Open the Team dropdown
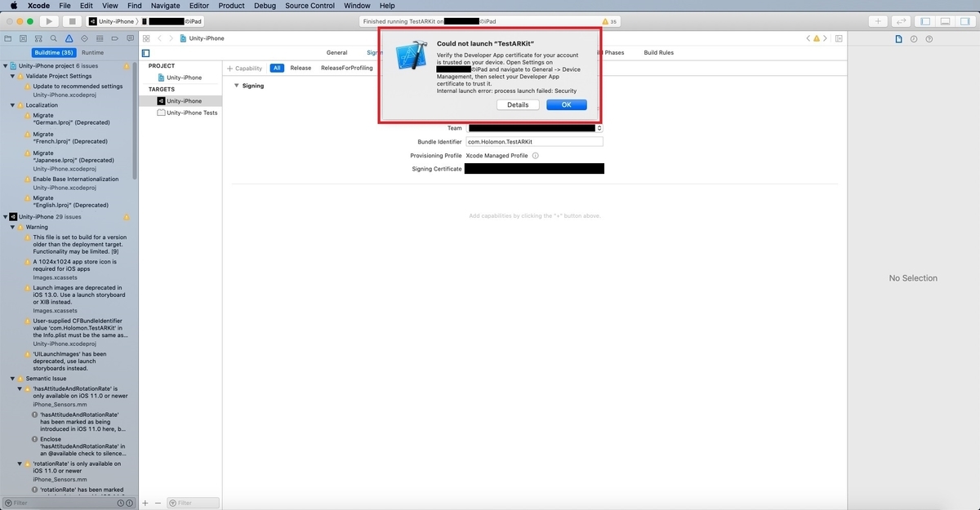 click(534, 128)
